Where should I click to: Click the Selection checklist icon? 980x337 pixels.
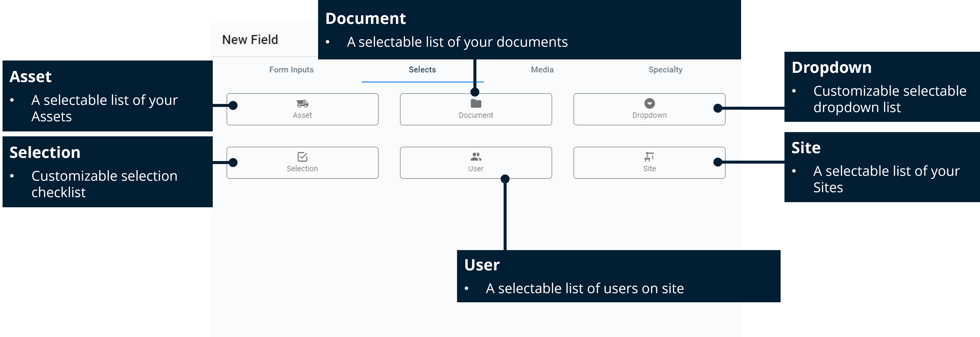click(302, 157)
